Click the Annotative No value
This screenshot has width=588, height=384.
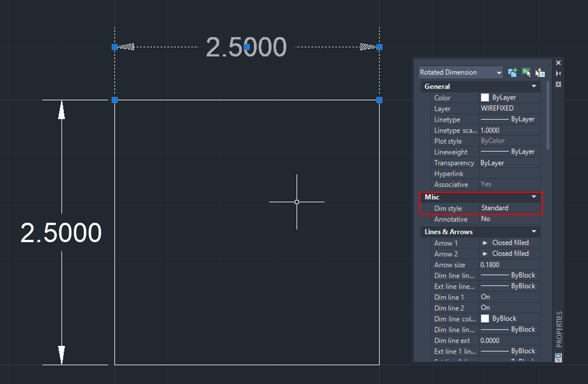tap(510, 219)
